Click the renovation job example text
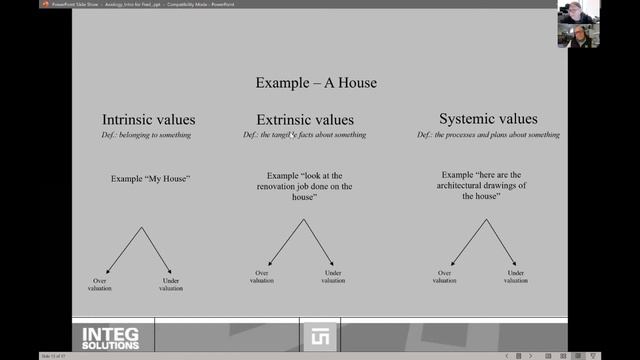 tap(304, 186)
